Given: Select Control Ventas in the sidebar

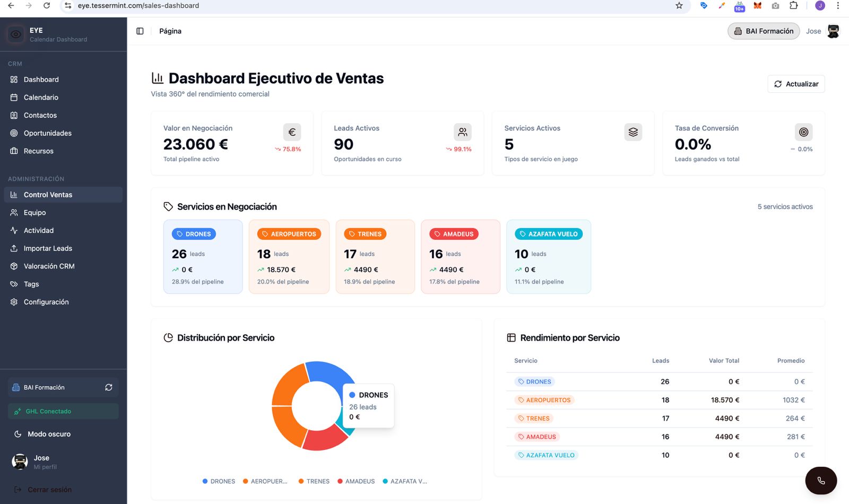Looking at the screenshot, I should (64, 195).
